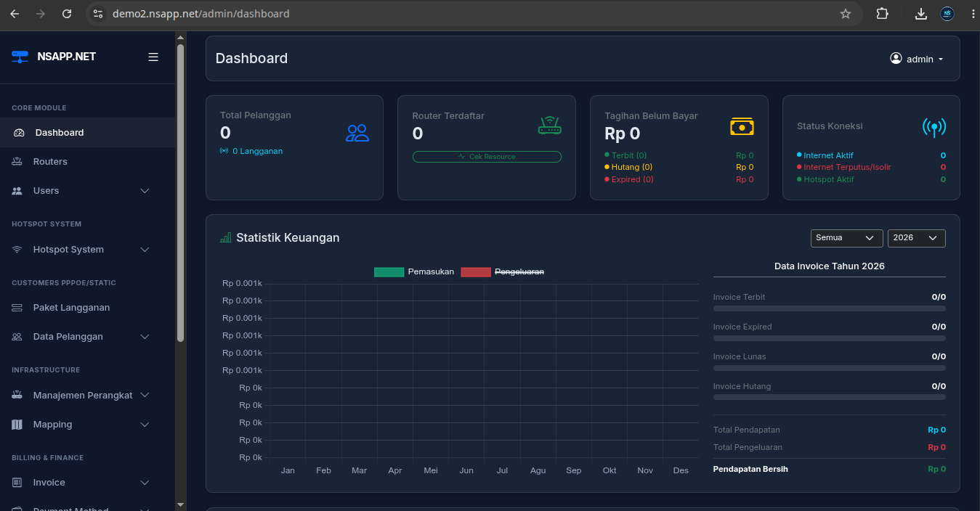Click the Routers sidebar icon
This screenshot has width=980, height=511.
pos(17,162)
